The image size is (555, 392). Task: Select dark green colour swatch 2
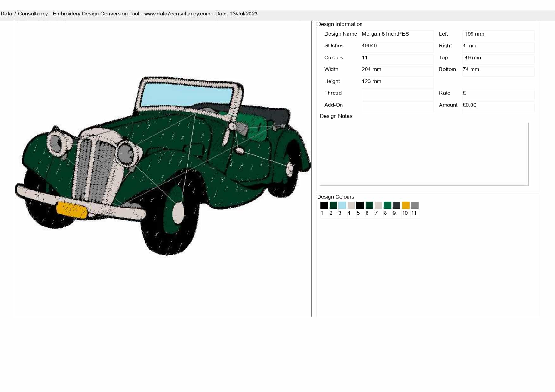[333, 205]
